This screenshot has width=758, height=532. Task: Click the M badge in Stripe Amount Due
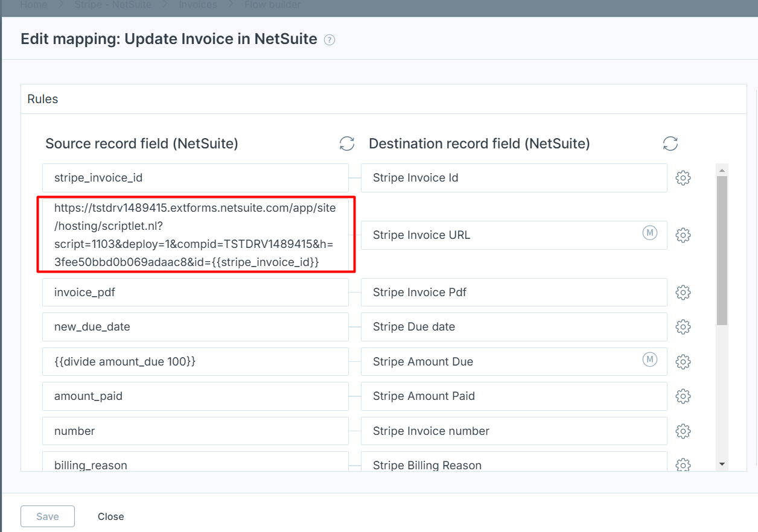[650, 359]
